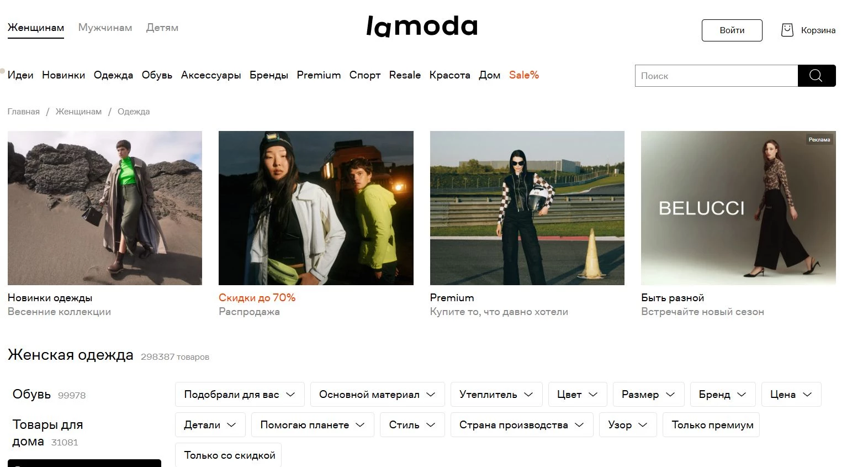Expand the Основной материал filter
This screenshot has width=868, height=467.
click(x=377, y=395)
